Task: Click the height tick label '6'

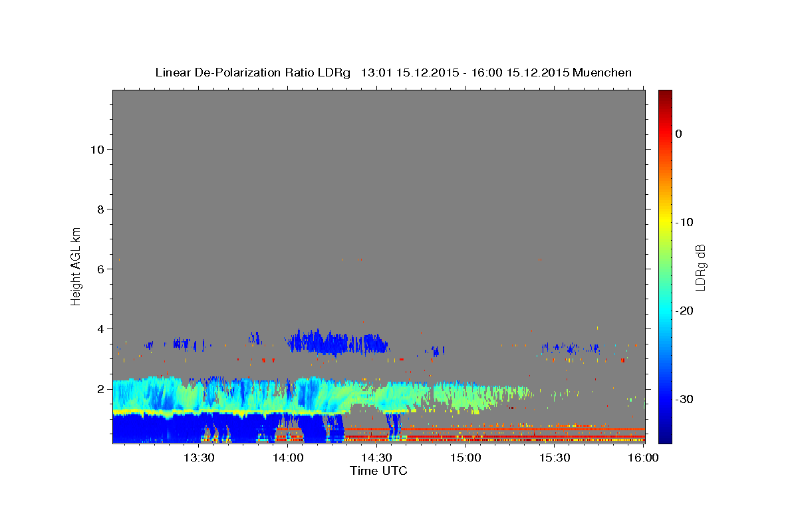Action: [102, 269]
